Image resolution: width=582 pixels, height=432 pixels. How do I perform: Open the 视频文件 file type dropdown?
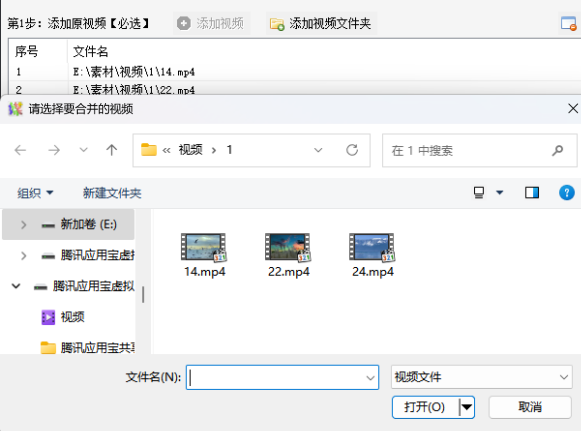point(481,377)
